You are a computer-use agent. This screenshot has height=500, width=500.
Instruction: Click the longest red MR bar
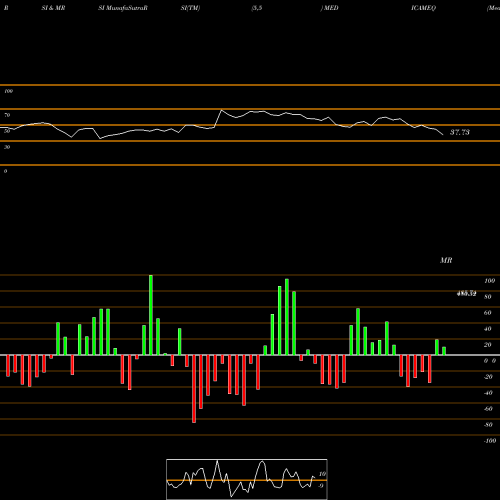(194, 389)
